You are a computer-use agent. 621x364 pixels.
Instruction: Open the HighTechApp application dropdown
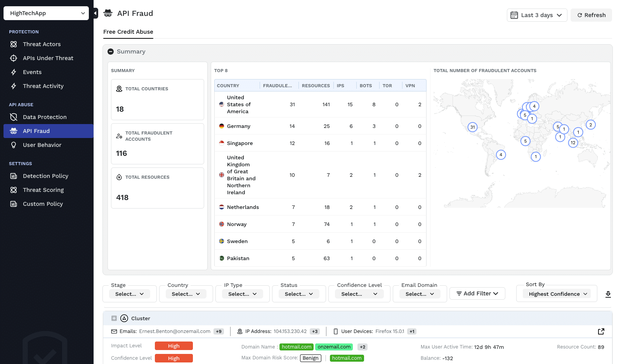46,13
